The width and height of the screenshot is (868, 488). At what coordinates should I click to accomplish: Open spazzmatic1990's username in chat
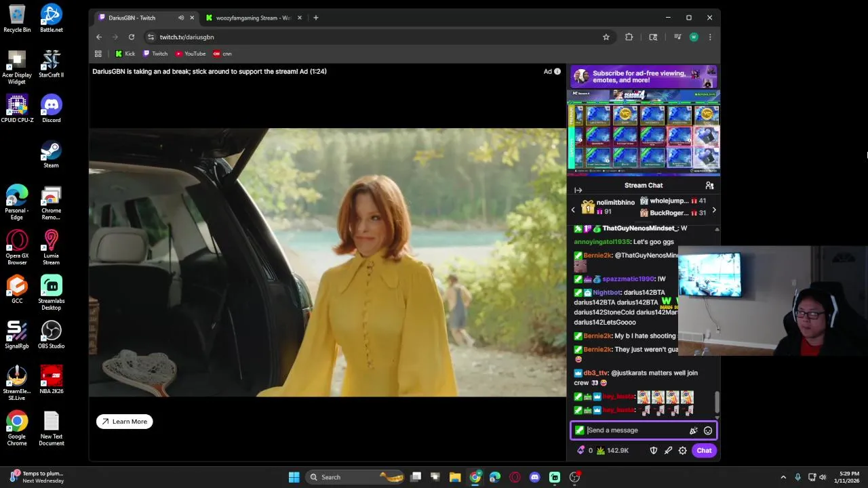pos(628,279)
